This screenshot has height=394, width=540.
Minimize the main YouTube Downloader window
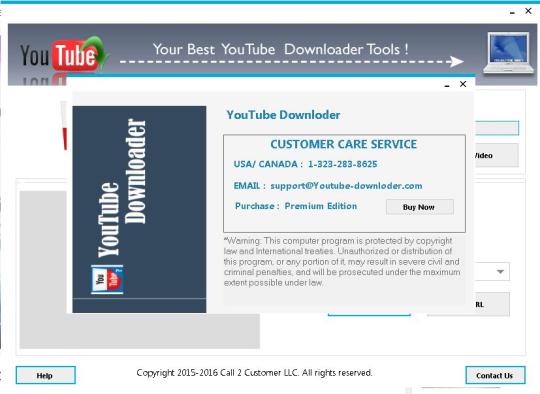click(512, 13)
